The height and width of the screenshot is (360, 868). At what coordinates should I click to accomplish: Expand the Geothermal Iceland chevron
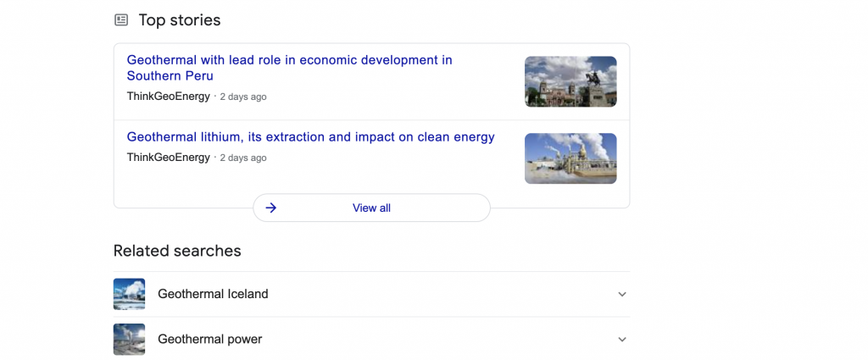[x=622, y=294]
